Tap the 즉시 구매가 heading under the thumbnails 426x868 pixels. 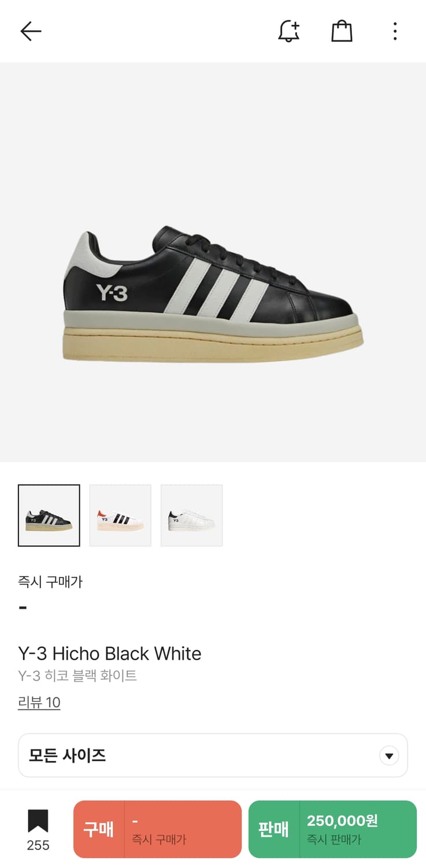click(50, 582)
